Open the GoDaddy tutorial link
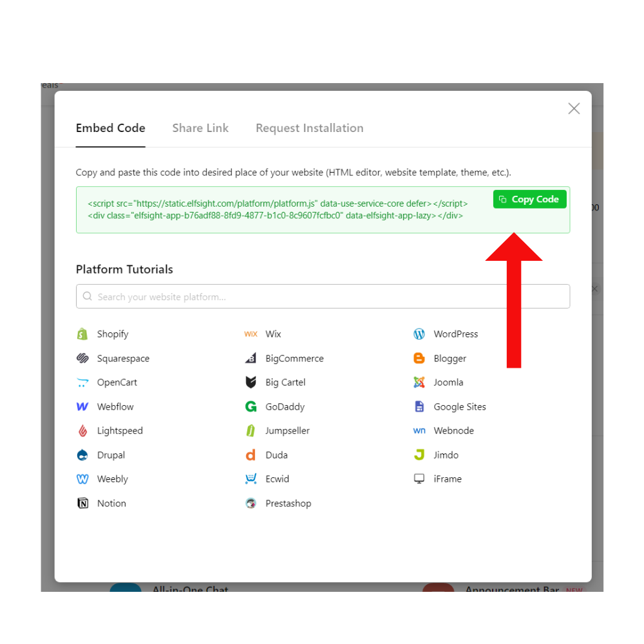 tap(285, 406)
